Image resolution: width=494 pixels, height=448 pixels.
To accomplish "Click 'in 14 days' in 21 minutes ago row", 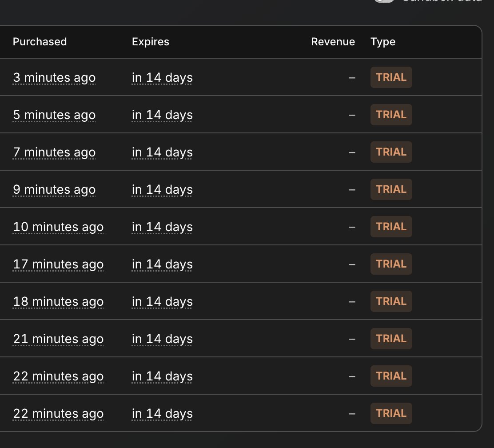I will tap(162, 339).
